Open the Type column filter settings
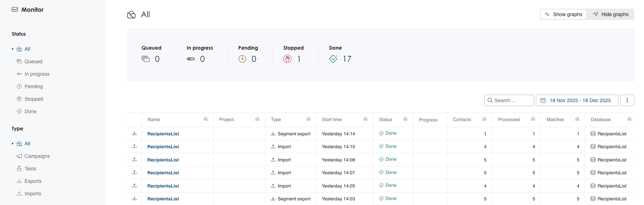The image size is (644, 205). [x=308, y=119]
